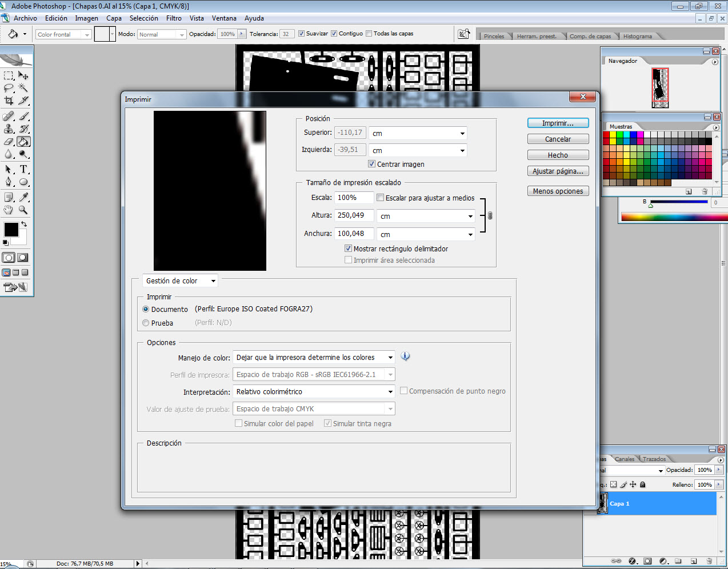The image size is (728, 569).
Task: Select the Type tool
Action: coord(23,169)
